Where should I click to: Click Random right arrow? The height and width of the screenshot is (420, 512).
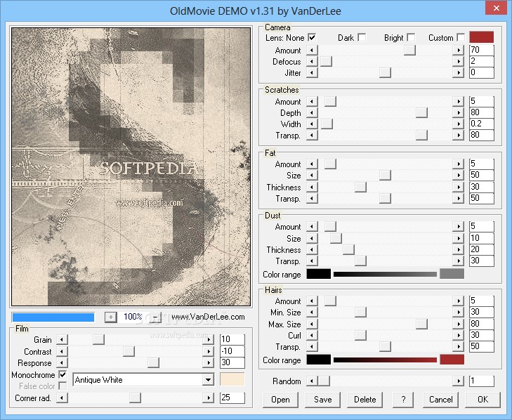(x=459, y=381)
